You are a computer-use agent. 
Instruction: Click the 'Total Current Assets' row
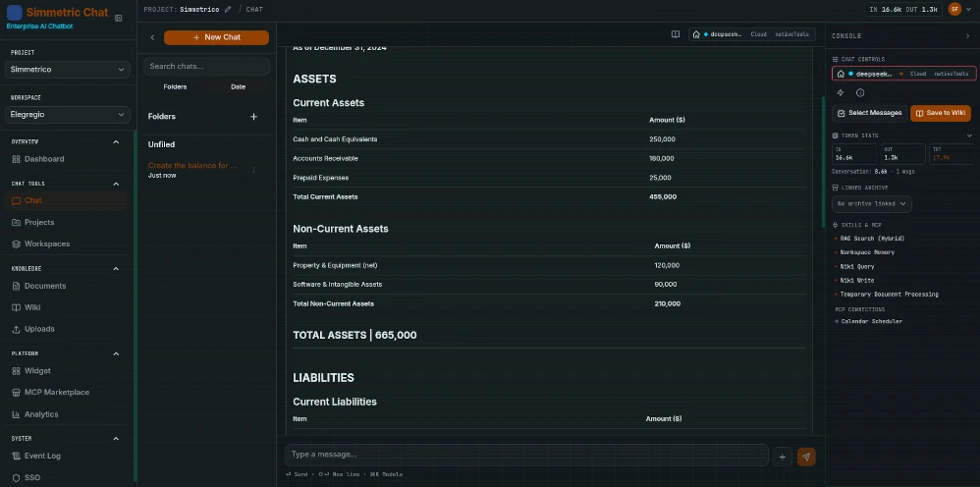pos(549,197)
